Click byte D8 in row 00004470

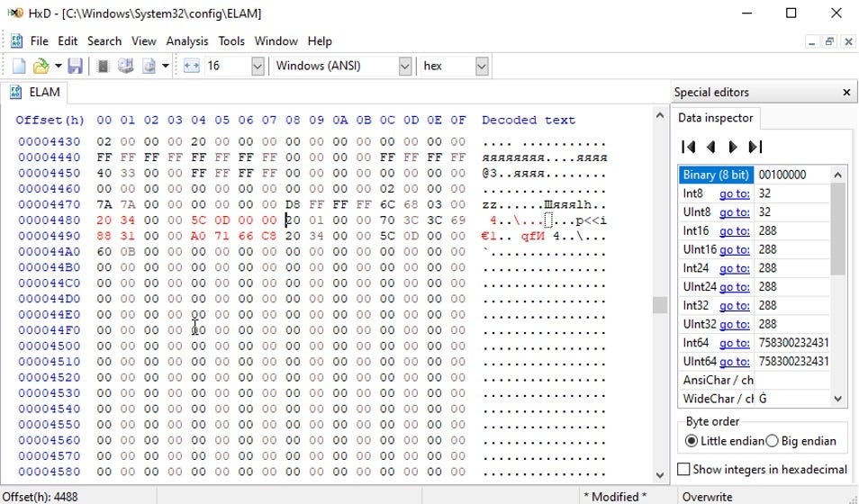click(x=293, y=204)
